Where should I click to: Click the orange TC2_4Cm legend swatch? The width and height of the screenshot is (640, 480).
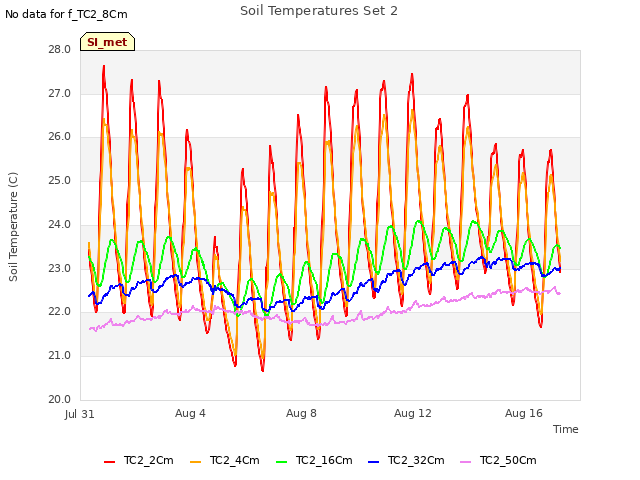[196, 462]
